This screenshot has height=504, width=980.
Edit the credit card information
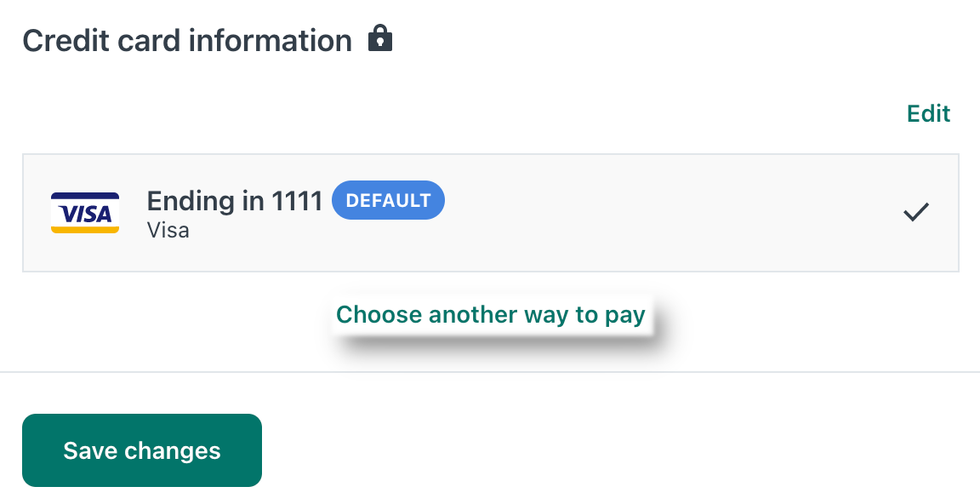click(929, 114)
